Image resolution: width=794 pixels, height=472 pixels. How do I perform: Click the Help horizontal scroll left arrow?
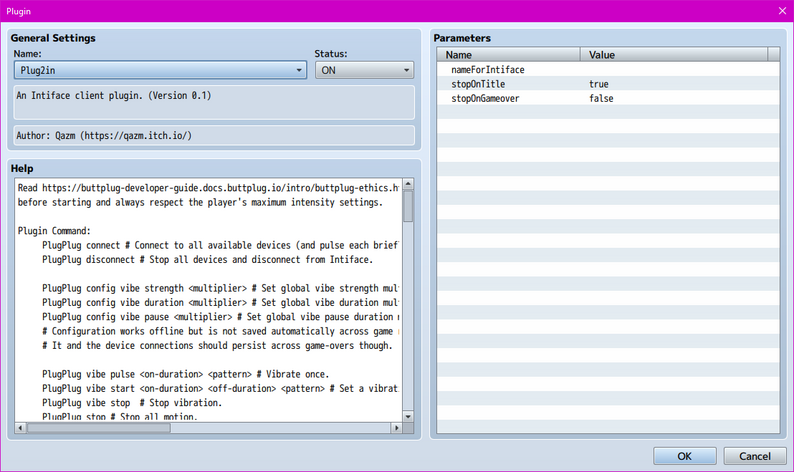(20, 428)
